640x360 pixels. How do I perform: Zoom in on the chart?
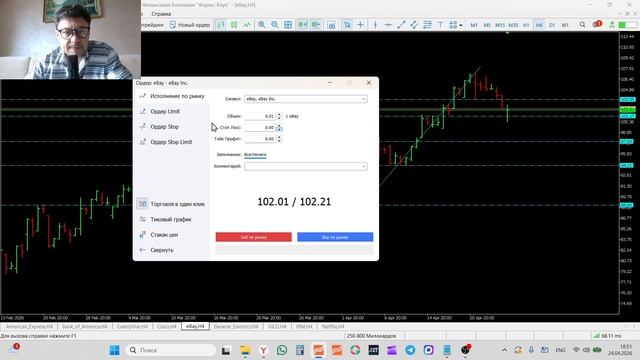pyautogui.click(x=262, y=25)
